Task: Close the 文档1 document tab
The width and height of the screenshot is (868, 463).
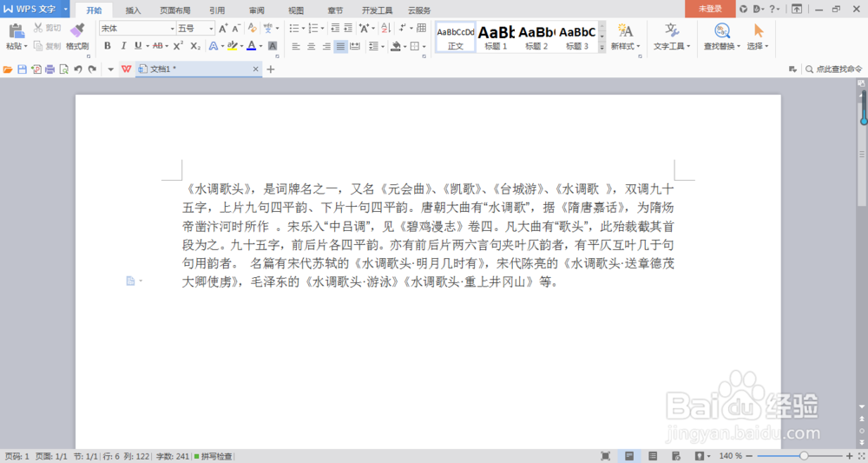Action: tap(255, 69)
